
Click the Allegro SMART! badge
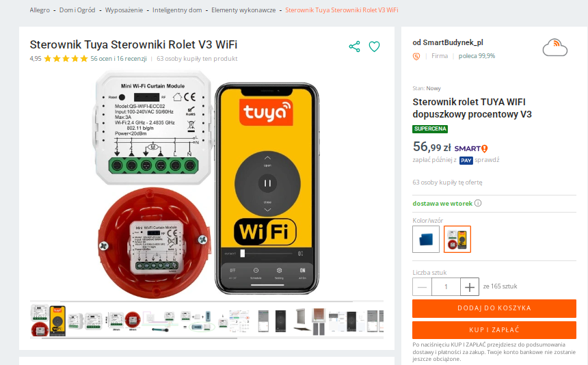pyautogui.click(x=470, y=148)
